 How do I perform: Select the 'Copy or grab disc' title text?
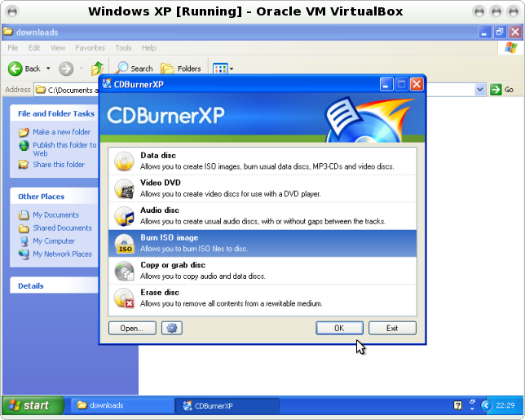point(173,265)
